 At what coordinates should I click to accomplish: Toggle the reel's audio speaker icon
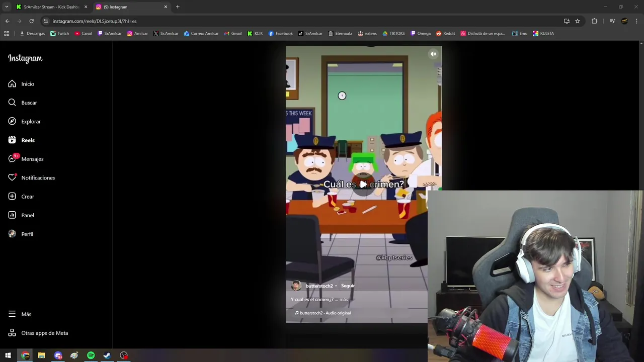point(433,54)
